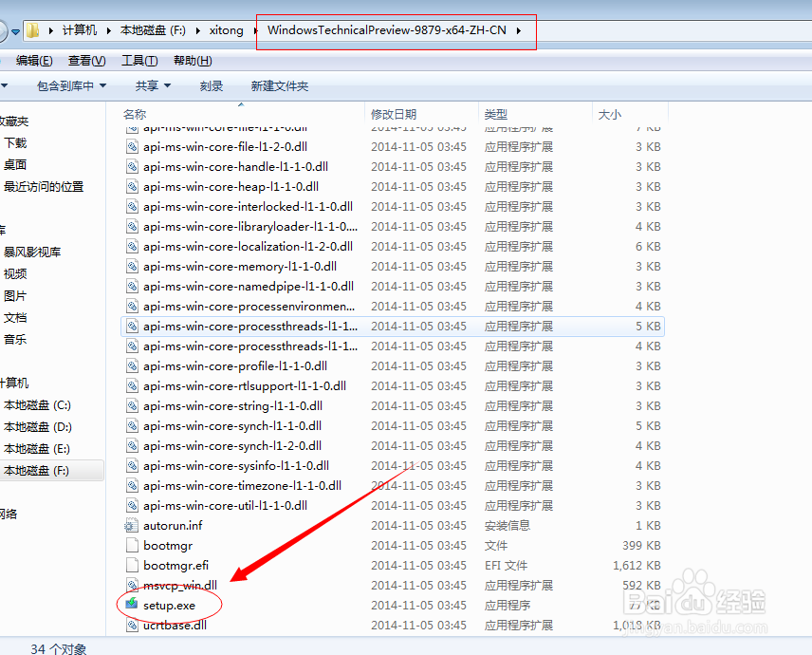Click the 新建文件夹 button

[280, 86]
